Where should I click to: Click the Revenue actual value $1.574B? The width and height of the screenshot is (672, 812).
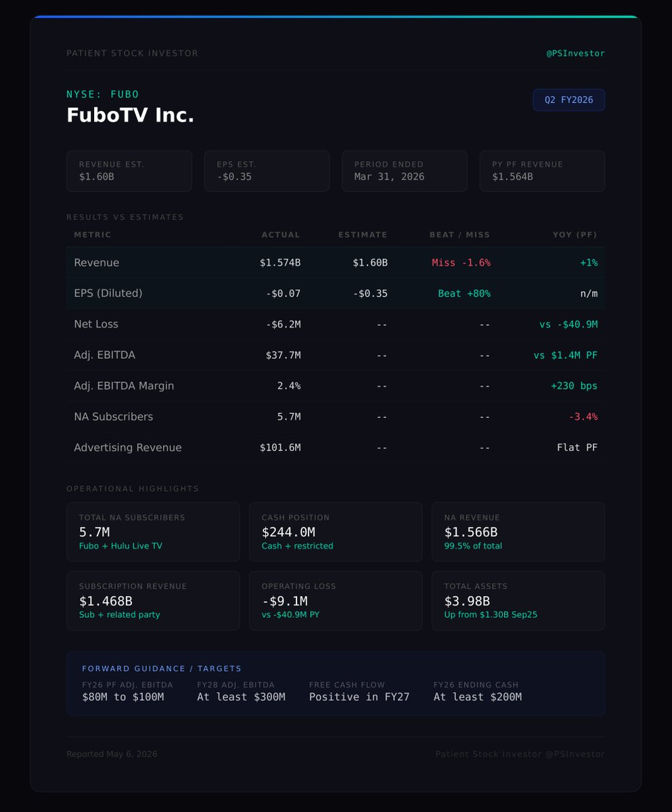pos(280,263)
